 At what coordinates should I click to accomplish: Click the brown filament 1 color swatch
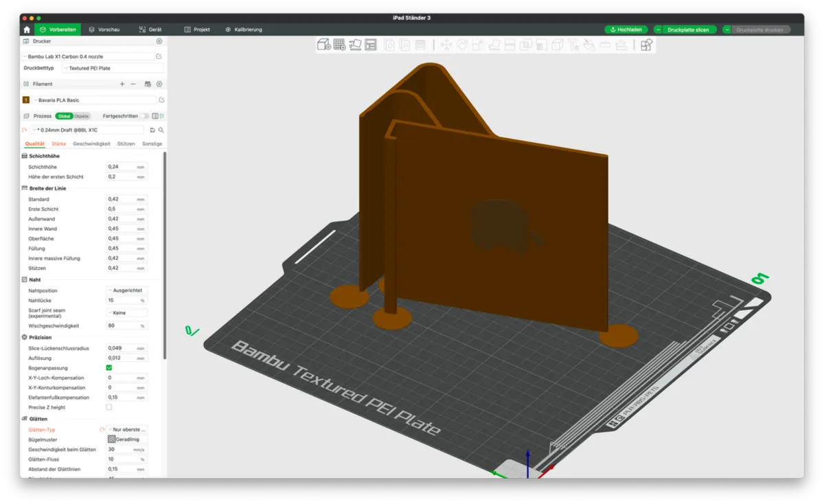[26, 100]
